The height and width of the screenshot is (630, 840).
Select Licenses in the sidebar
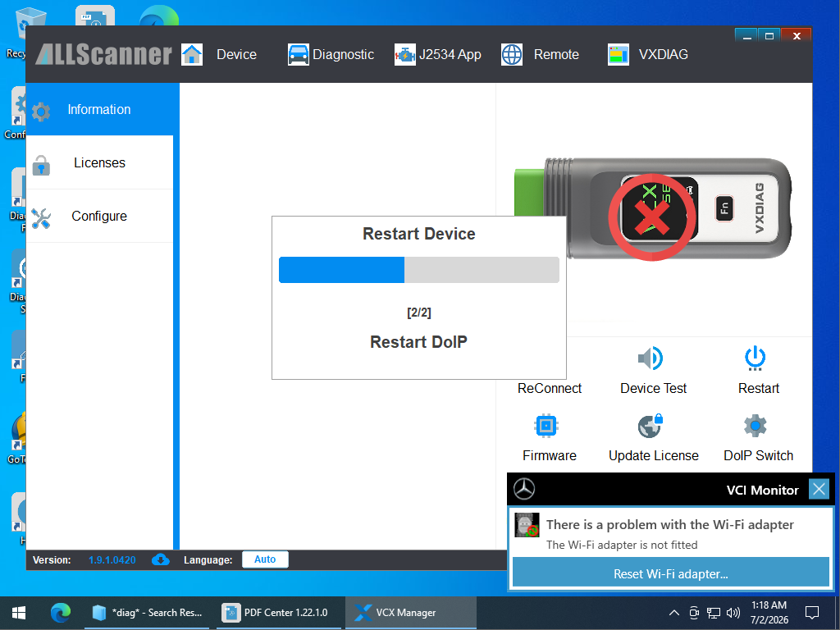pyautogui.click(x=99, y=162)
